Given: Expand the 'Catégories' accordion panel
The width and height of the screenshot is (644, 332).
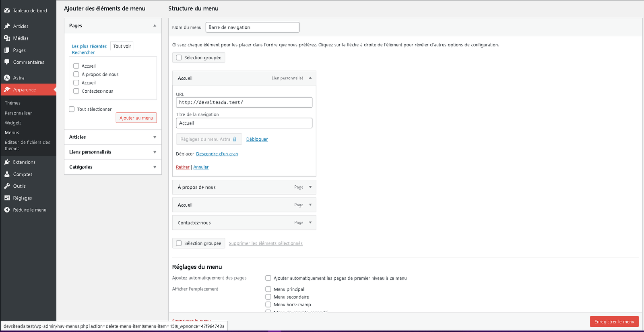Looking at the screenshot, I should tap(155, 167).
